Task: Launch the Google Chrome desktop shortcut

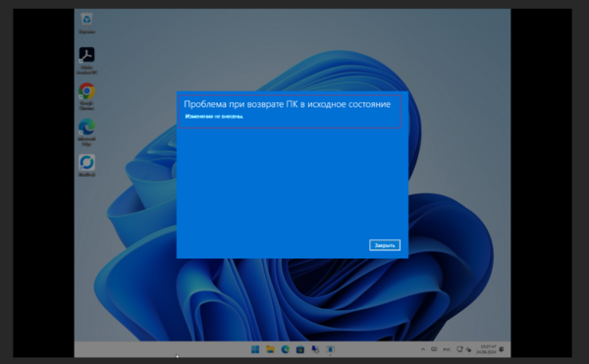Action: click(86, 96)
